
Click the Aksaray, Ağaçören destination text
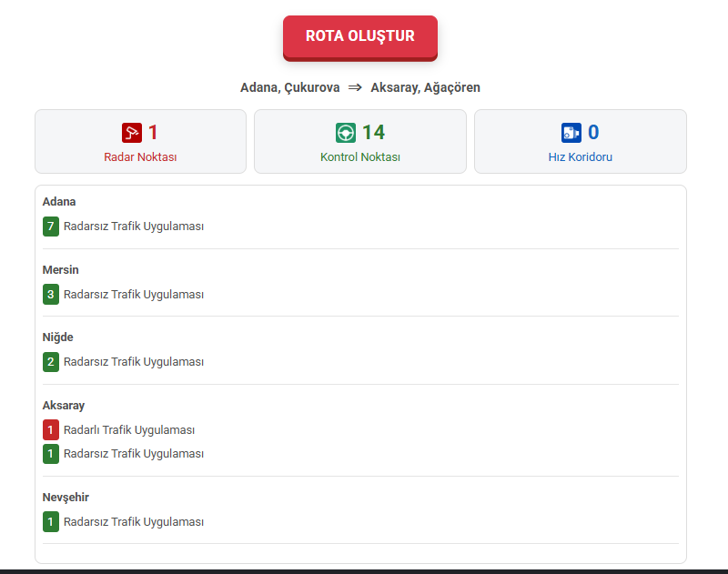tap(425, 88)
